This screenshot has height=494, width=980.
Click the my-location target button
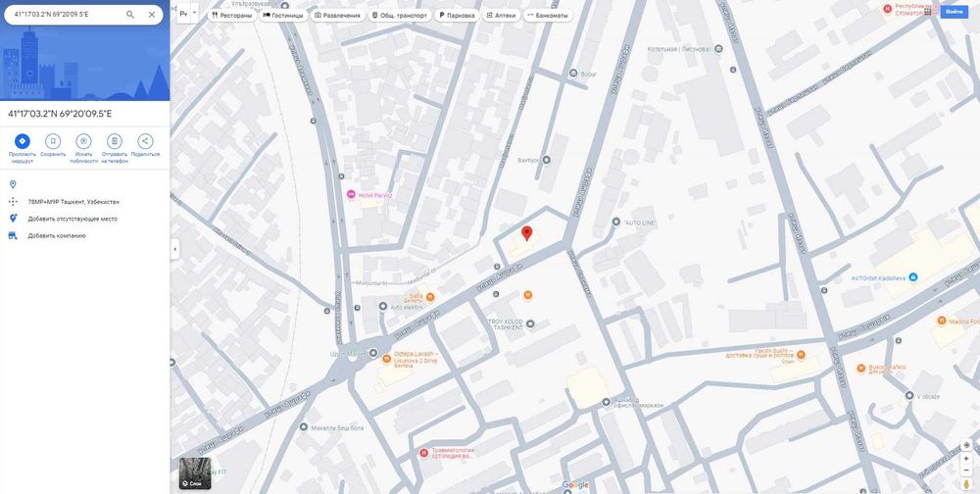pos(967,445)
